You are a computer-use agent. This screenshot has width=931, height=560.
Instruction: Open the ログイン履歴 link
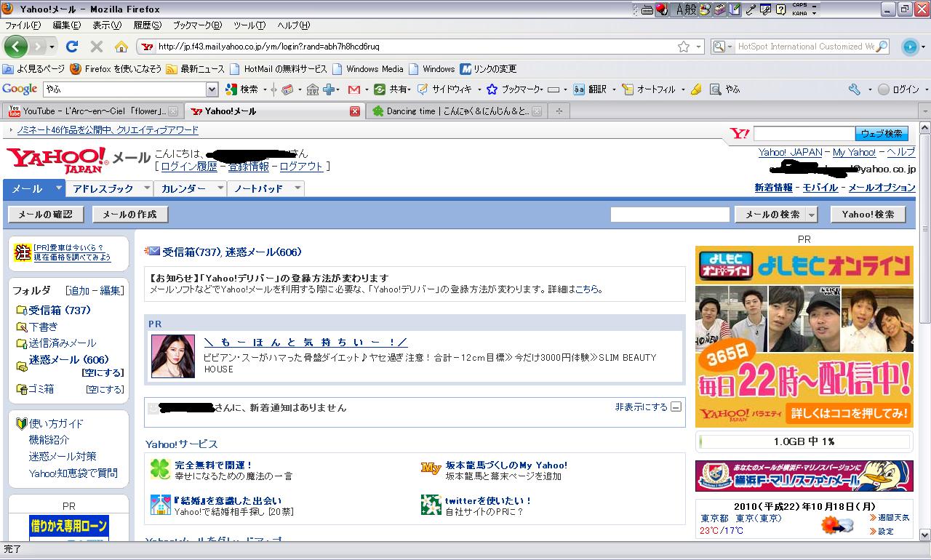pos(189,166)
